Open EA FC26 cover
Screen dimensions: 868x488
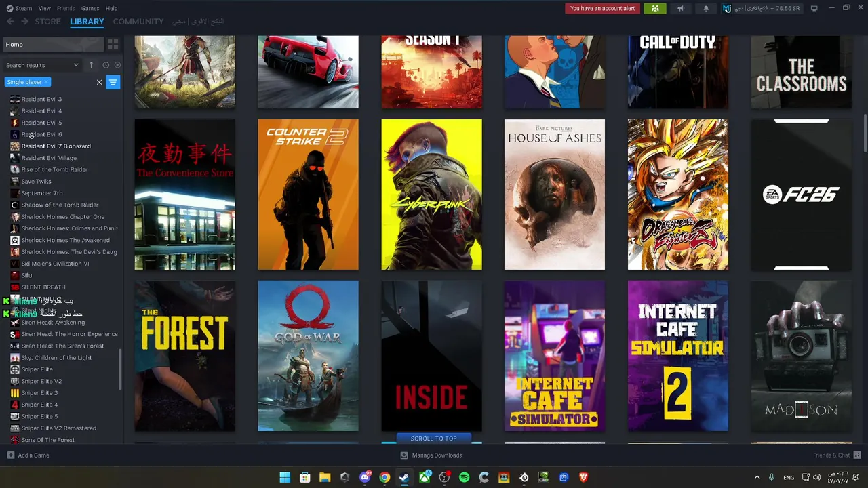(x=802, y=195)
